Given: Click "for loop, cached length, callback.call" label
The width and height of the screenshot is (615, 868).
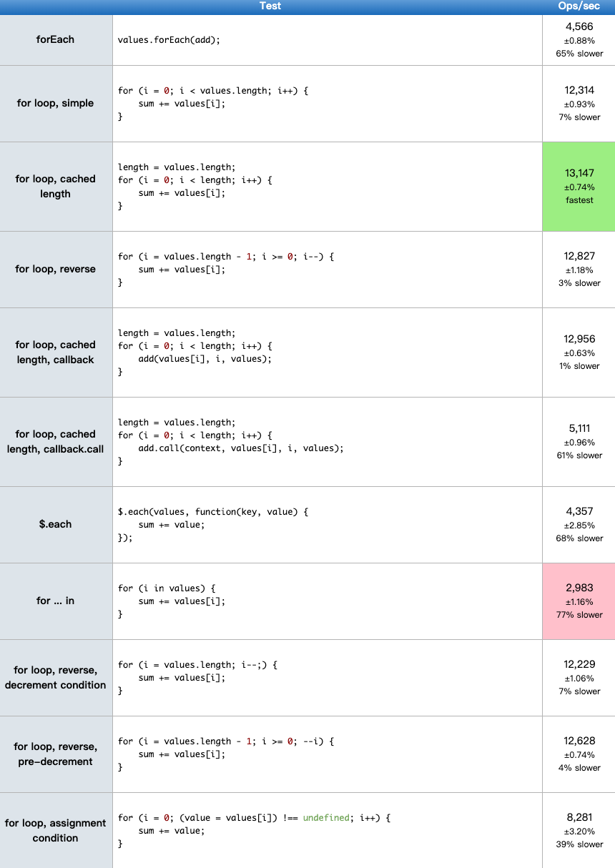Looking at the screenshot, I should pos(56,441).
